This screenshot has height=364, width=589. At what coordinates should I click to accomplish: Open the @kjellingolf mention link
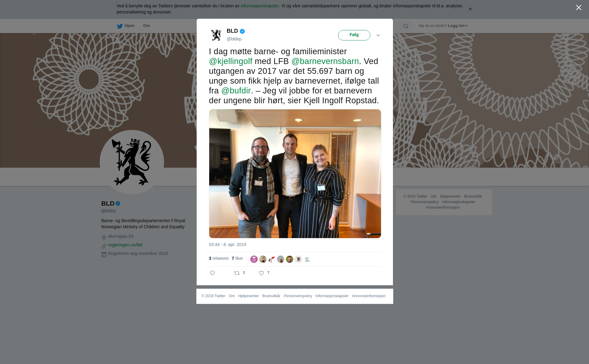pos(231,61)
